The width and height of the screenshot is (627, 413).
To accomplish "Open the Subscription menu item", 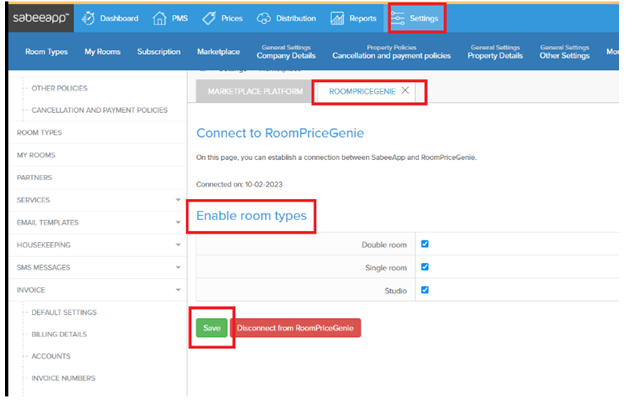I will coord(159,52).
